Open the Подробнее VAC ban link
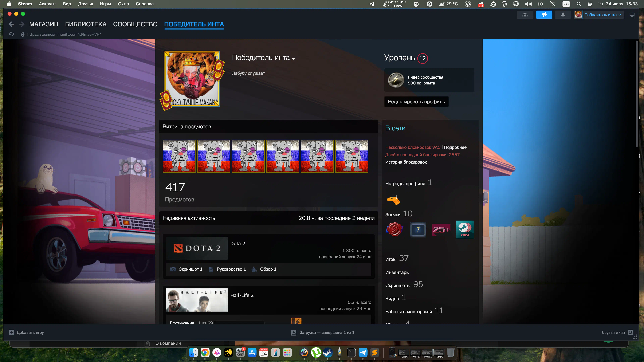This screenshot has height=362, width=644. (x=455, y=147)
